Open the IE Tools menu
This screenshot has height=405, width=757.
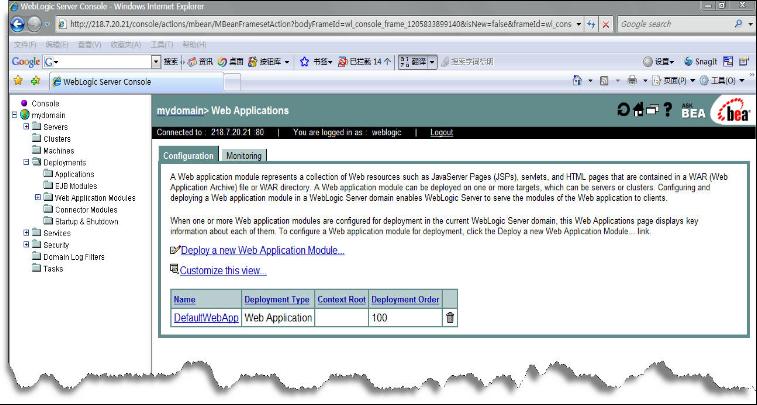coord(722,81)
